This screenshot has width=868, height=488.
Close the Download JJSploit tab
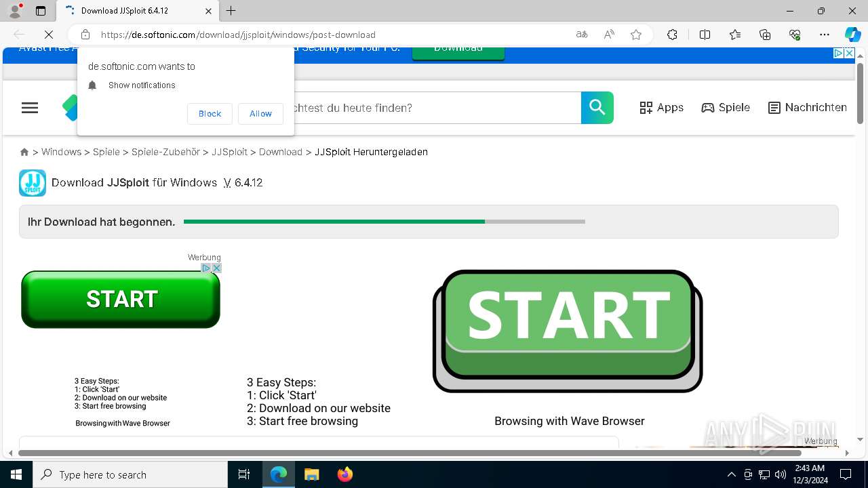208,11
